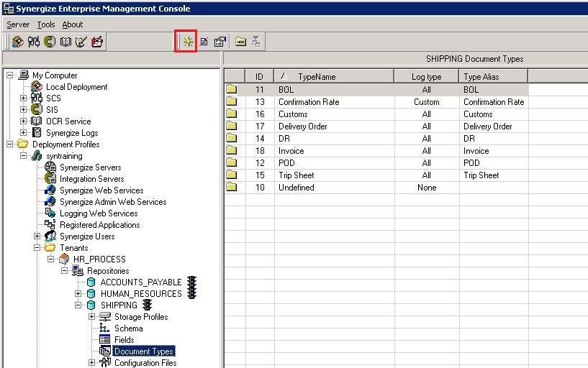Select the Document Types node

[144, 351]
